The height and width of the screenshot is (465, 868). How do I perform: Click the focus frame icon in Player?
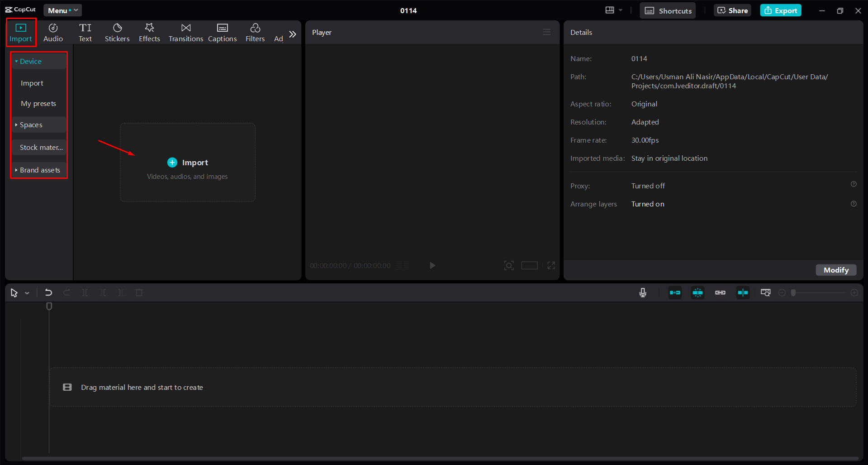click(509, 265)
